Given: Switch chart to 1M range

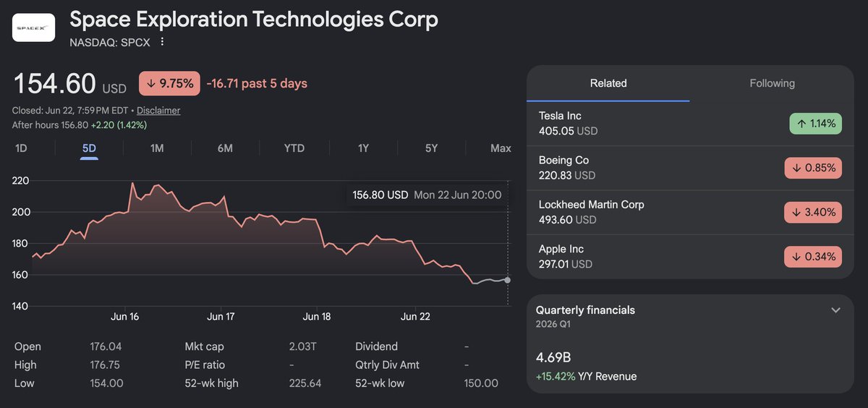Looking at the screenshot, I should [157, 148].
